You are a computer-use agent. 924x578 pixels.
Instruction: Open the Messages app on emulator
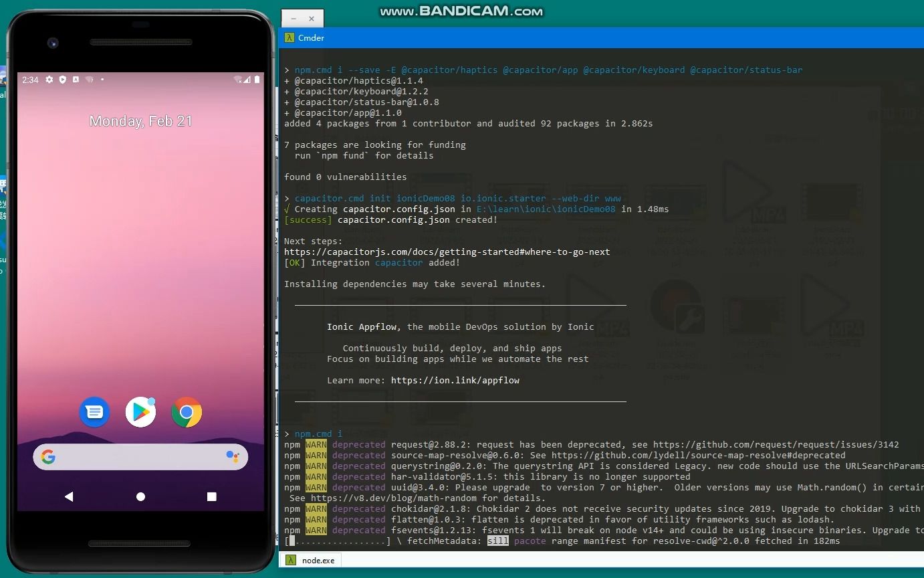coord(94,412)
